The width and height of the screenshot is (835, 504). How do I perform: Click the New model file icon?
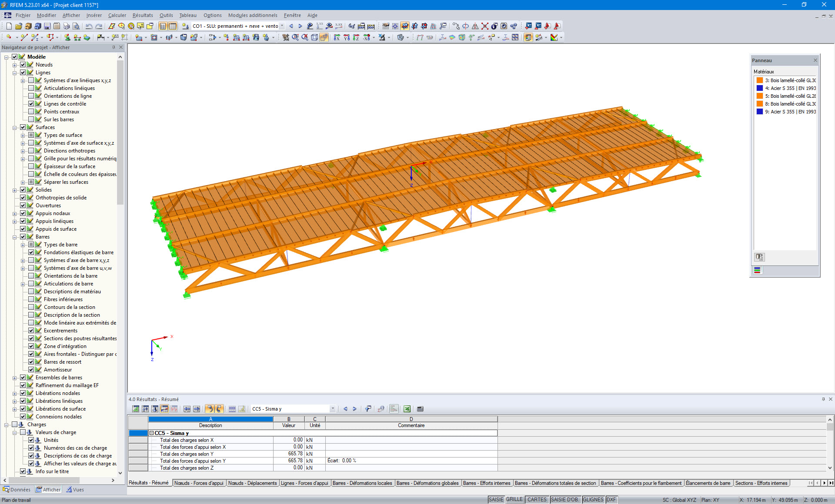point(9,26)
